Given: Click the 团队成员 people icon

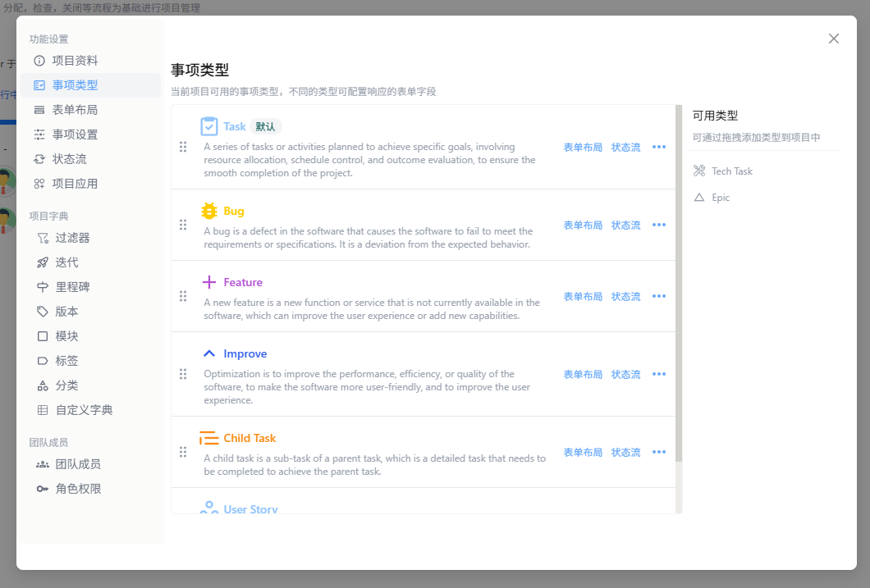Looking at the screenshot, I should coord(43,464).
